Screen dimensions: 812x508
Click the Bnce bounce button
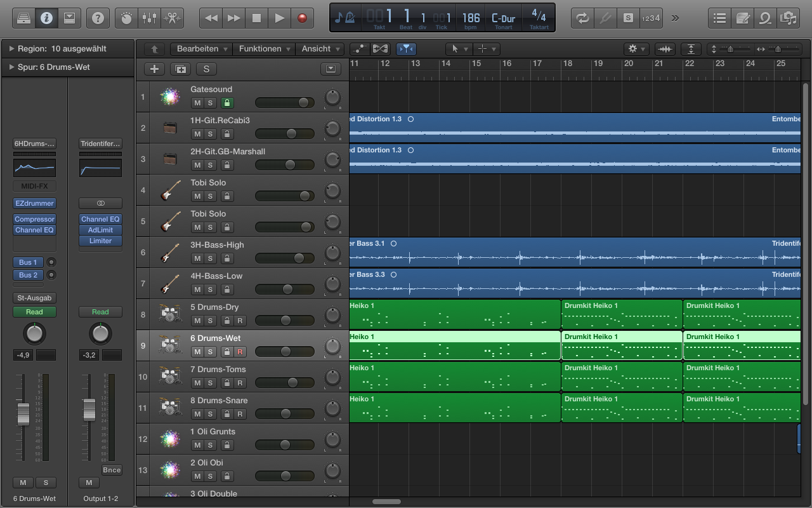click(112, 470)
